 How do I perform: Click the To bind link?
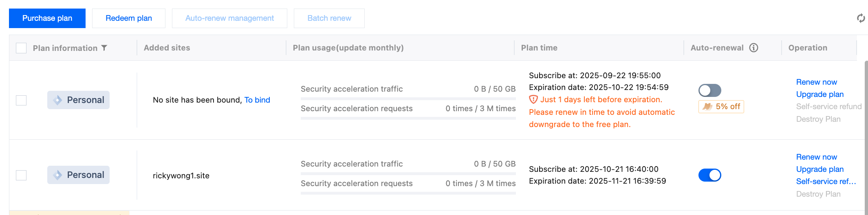pos(257,100)
